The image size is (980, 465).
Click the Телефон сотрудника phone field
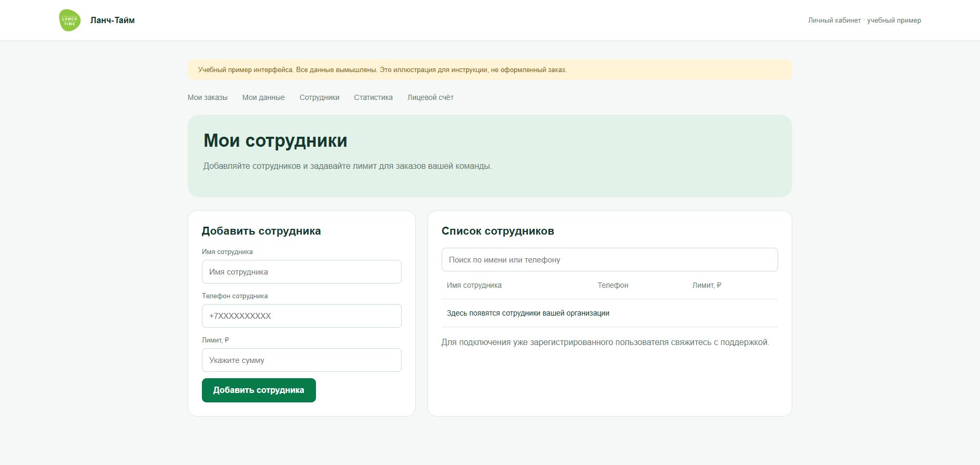click(302, 316)
